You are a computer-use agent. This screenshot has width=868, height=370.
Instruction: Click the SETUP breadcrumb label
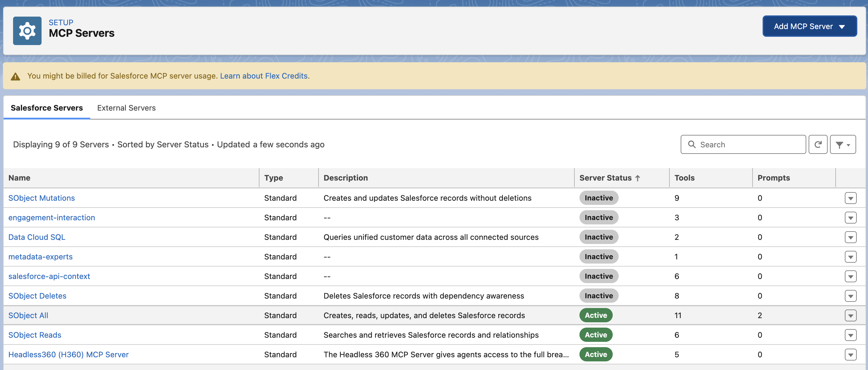[x=61, y=22]
